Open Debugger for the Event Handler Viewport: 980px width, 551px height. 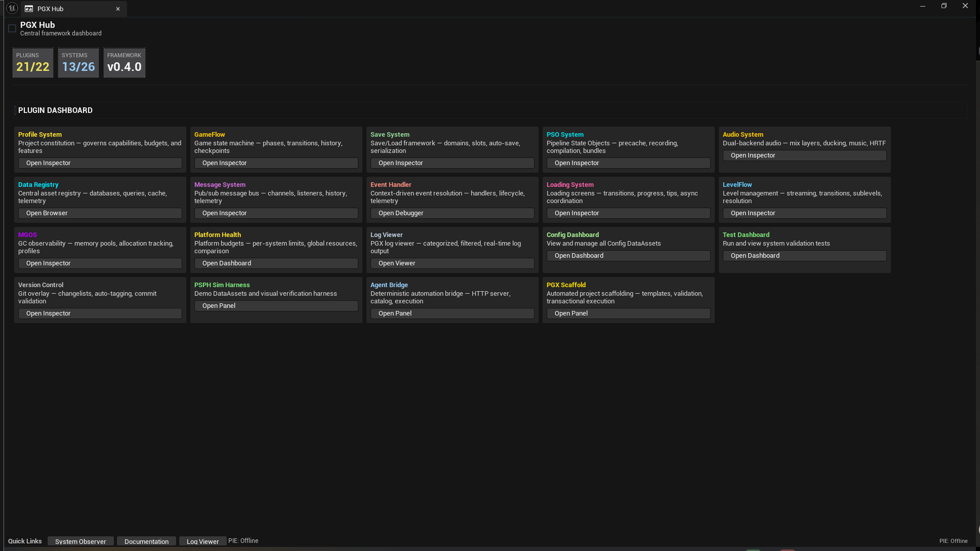pyautogui.click(x=452, y=213)
